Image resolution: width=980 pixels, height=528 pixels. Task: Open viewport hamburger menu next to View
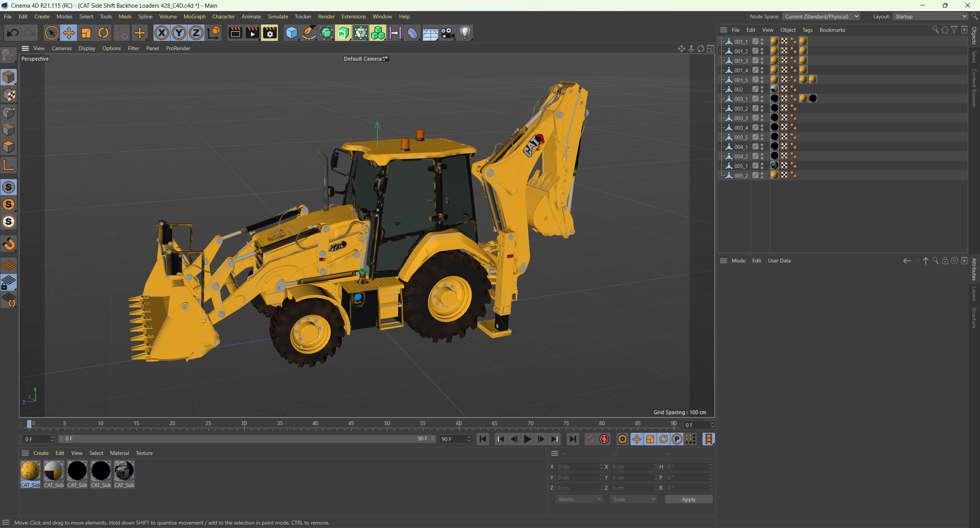(x=25, y=48)
